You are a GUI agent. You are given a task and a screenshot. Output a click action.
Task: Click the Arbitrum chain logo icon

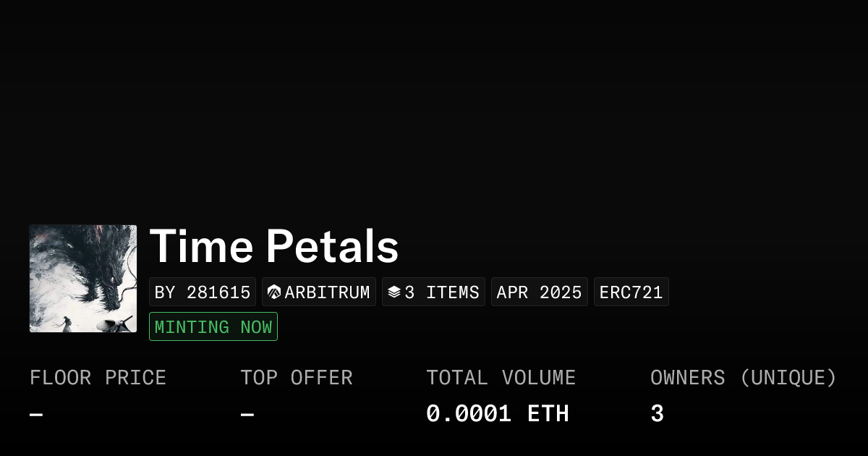[274, 292]
